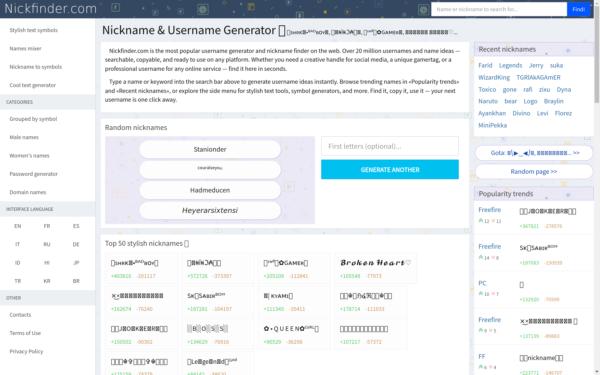Open Cool text generator page
600x375 pixels.
(x=33, y=85)
